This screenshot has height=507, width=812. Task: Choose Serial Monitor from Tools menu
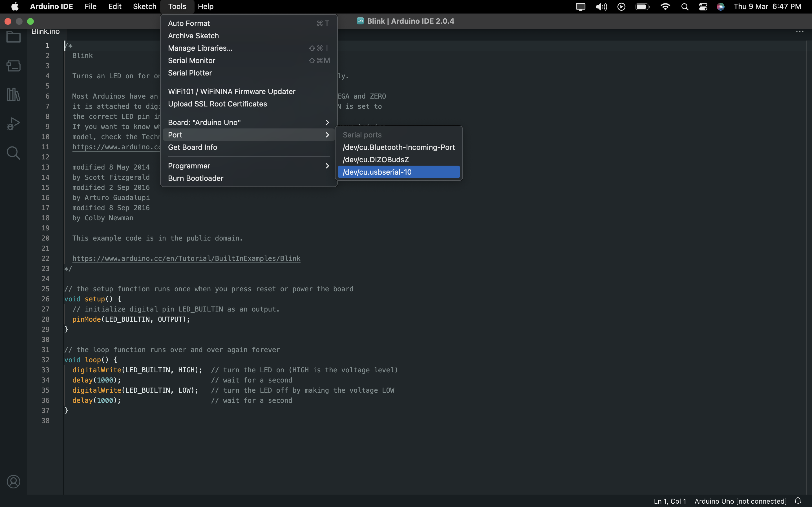pyautogui.click(x=192, y=60)
